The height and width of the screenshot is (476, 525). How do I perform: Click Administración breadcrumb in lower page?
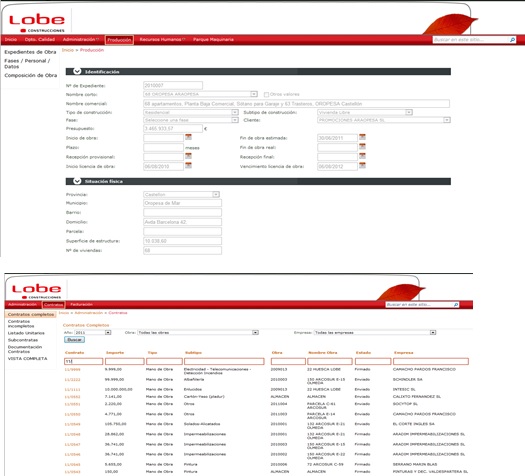pos(88,313)
